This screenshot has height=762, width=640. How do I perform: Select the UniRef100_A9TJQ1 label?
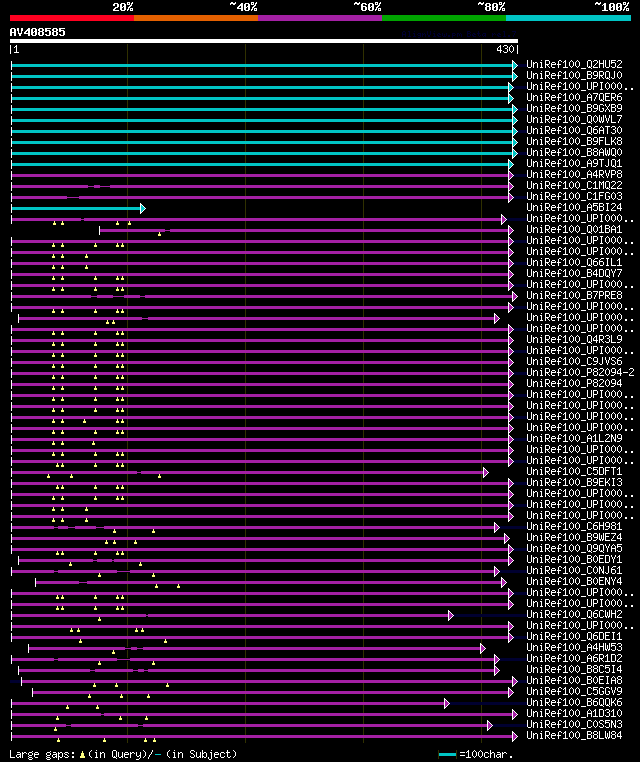[x=574, y=164]
